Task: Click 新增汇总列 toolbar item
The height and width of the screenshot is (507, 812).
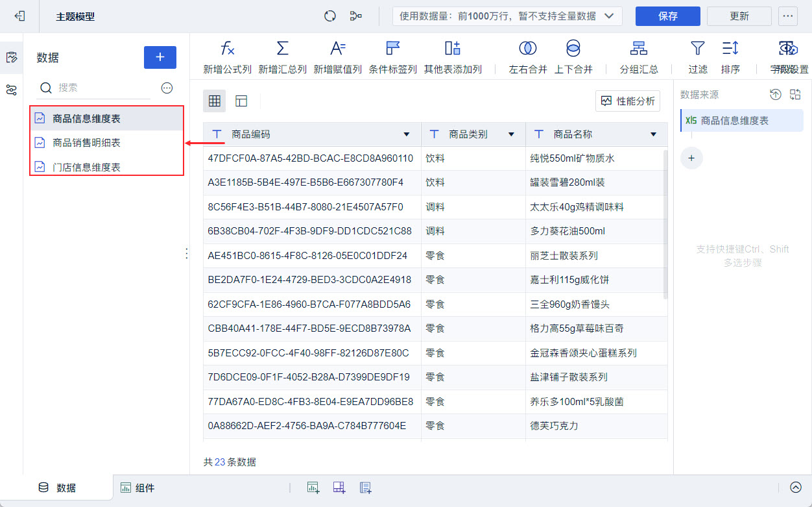Action: (283, 58)
